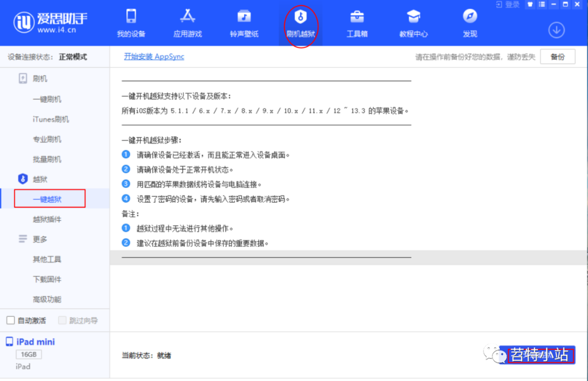Viewport: 588px width, 381px height.
Task: Maximize the window
Action: (x=566, y=4)
